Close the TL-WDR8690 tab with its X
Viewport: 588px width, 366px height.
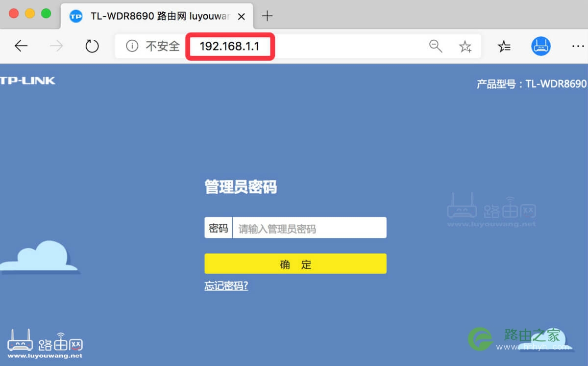pos(241,16)
